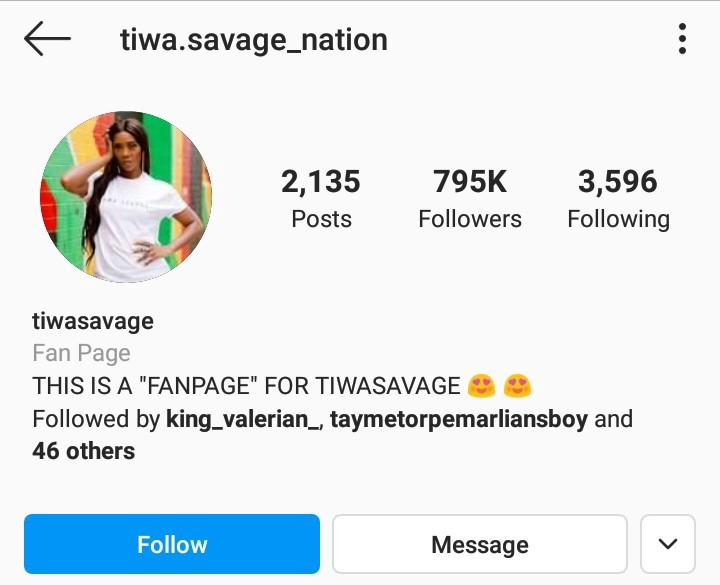The image size is (720, 585).
Task: Tap the first heart-eyes emoji in bio
Action: (x=481, y=385)
